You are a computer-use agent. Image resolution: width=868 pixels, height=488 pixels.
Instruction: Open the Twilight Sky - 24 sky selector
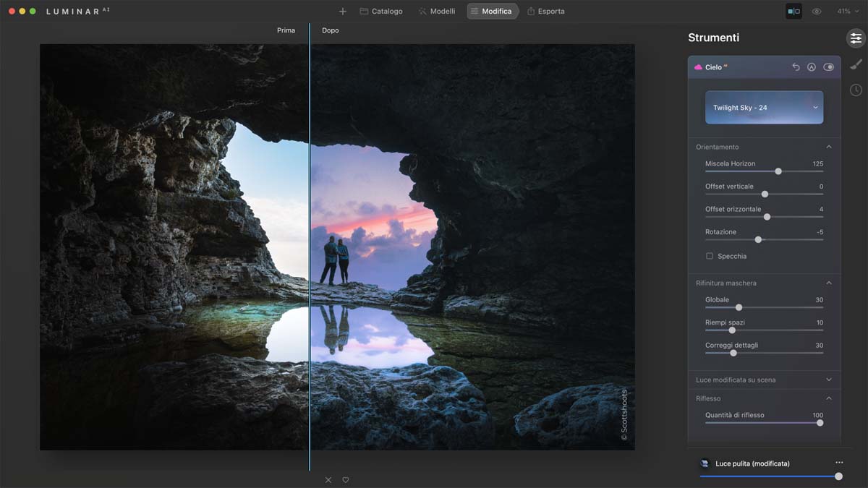764,108
